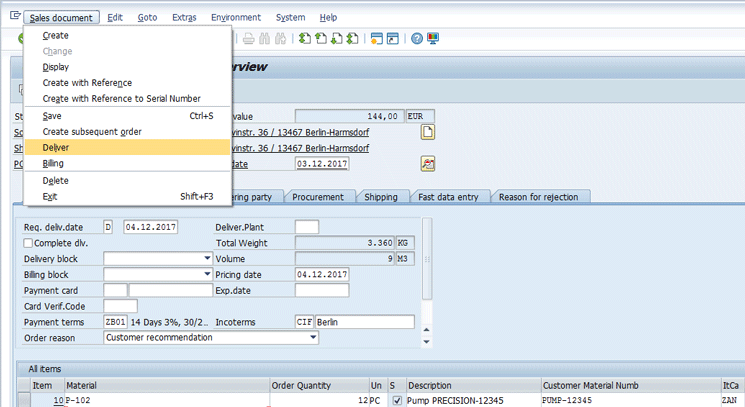Viewport: 745px width, 407px height.
Task: Choose Create from Sales document menu
Action: (127, 36)
